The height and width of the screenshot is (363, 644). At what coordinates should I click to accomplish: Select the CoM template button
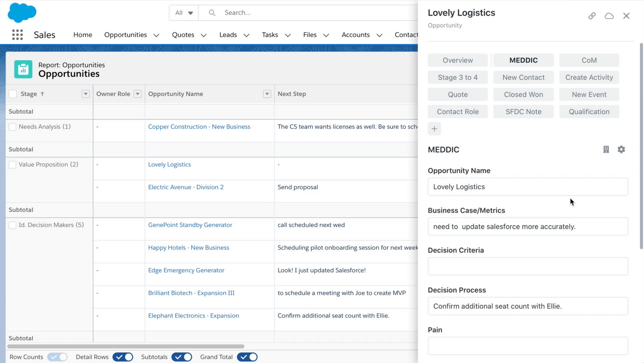[589, 60]
